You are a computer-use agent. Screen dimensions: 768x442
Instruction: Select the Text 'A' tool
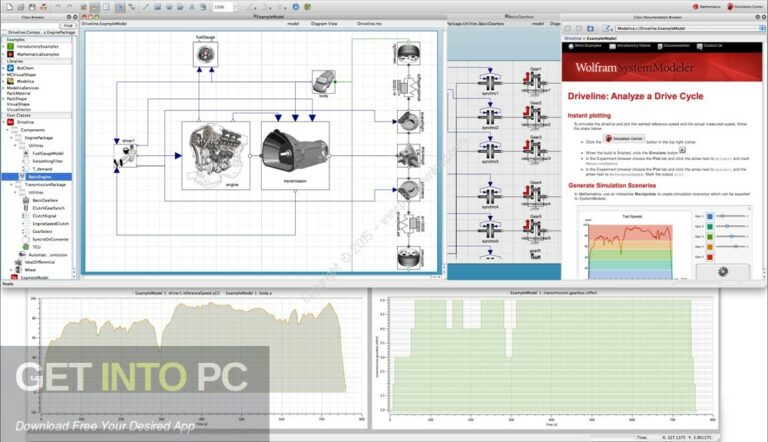tap(192, 7)
